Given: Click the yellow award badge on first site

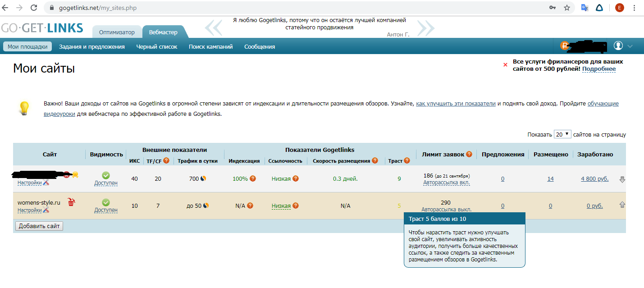Looking at the screenshot, I should tap(75, 175).
